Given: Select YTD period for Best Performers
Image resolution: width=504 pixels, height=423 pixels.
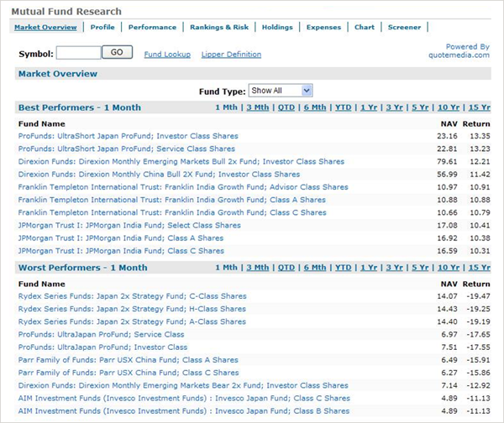Looking at the screenshot, I should point(343,107).
